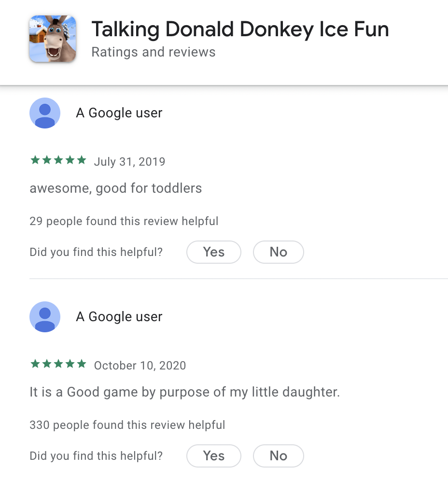Click Yes on the July 31 review helpfulness
The image size is (448, 482).
(x=213, y=252)
